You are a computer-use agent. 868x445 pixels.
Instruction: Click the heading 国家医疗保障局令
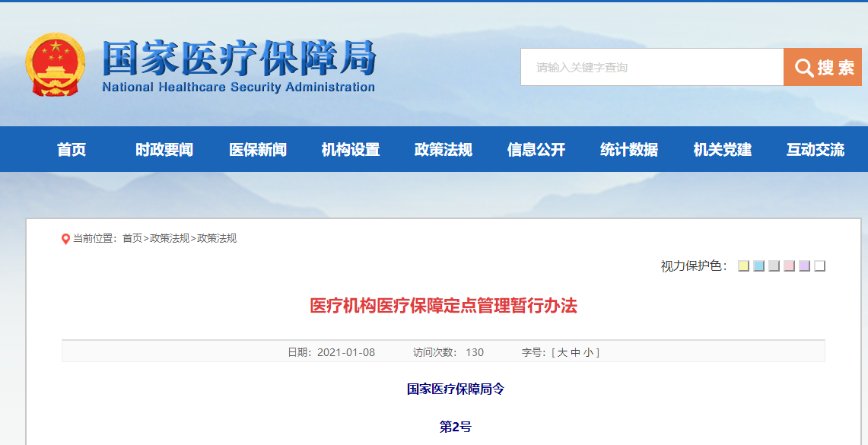(456, 389)
